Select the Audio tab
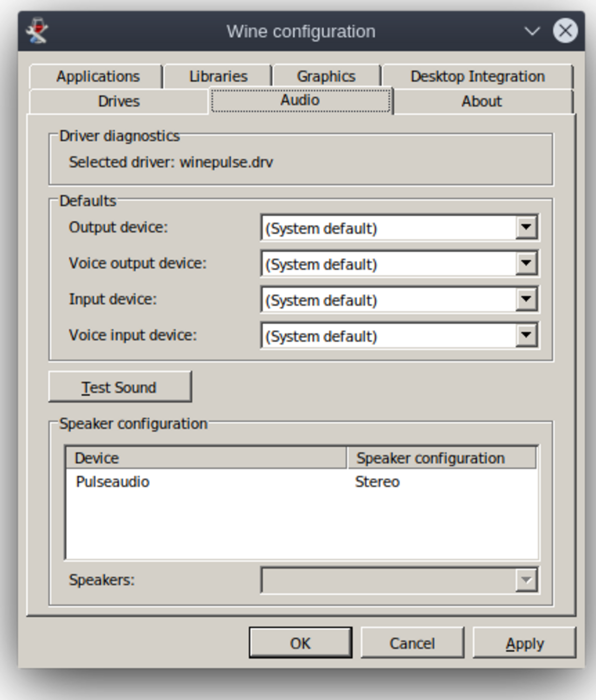Viewport: 596px width, 700px height. [300, 100]
